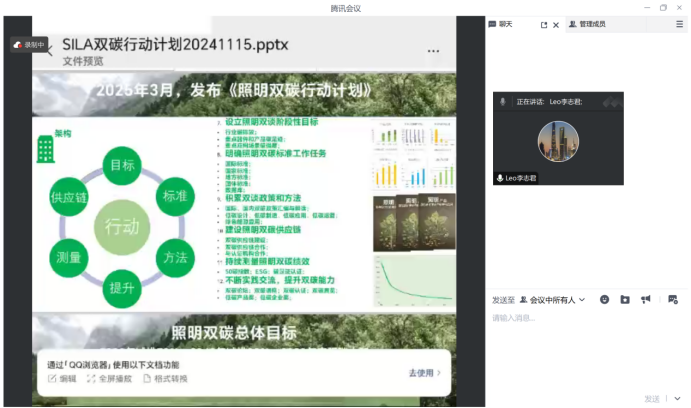Open the hamburger menu in the side panel
The width and height of the screenshot is (691, 408).
(680, 24)
